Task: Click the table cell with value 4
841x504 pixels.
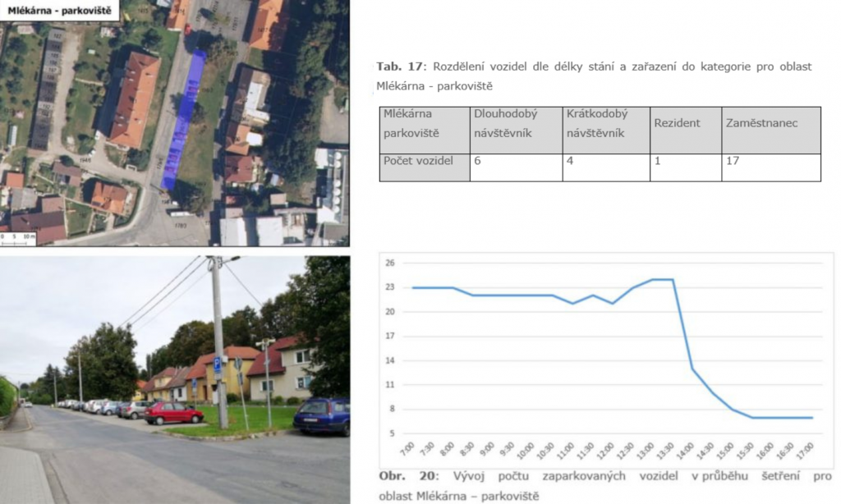Action: click(x=605, y=167)
